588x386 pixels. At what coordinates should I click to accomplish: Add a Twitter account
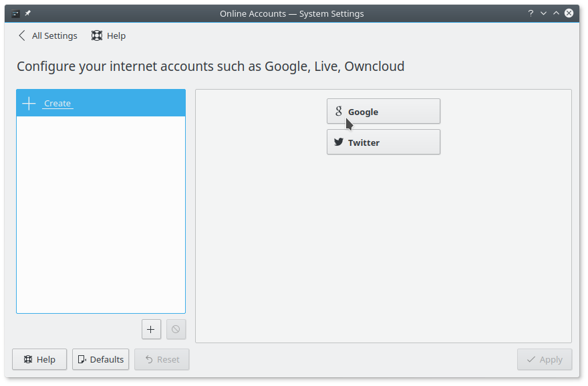click(384, 142)
